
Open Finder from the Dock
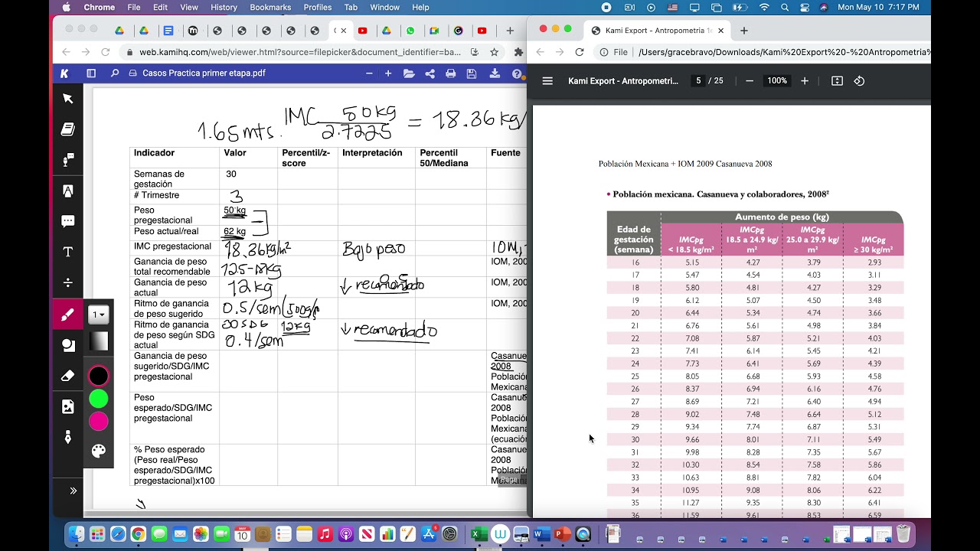[76, 533]
